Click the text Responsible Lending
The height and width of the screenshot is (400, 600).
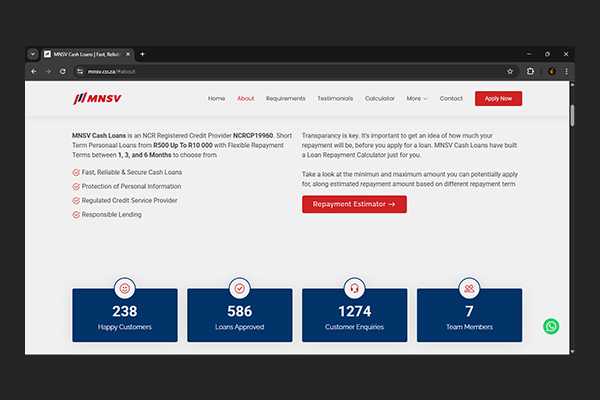point(111,215)
